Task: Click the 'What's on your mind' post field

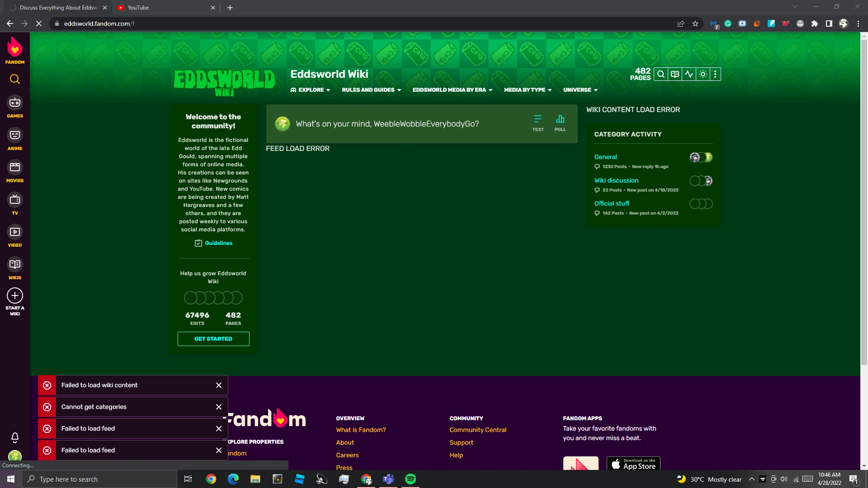Action: click(387, 124)
